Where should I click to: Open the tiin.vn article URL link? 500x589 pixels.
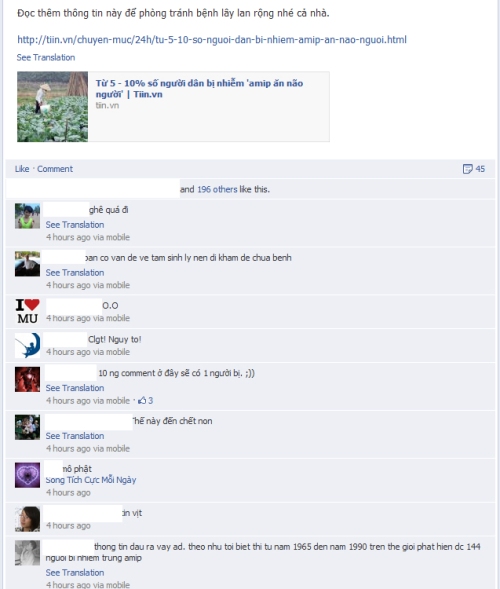coord(212,39)
